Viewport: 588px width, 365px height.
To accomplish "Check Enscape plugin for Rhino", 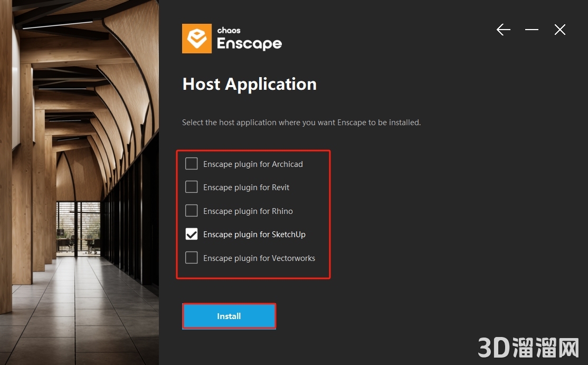I will (191, 210).
